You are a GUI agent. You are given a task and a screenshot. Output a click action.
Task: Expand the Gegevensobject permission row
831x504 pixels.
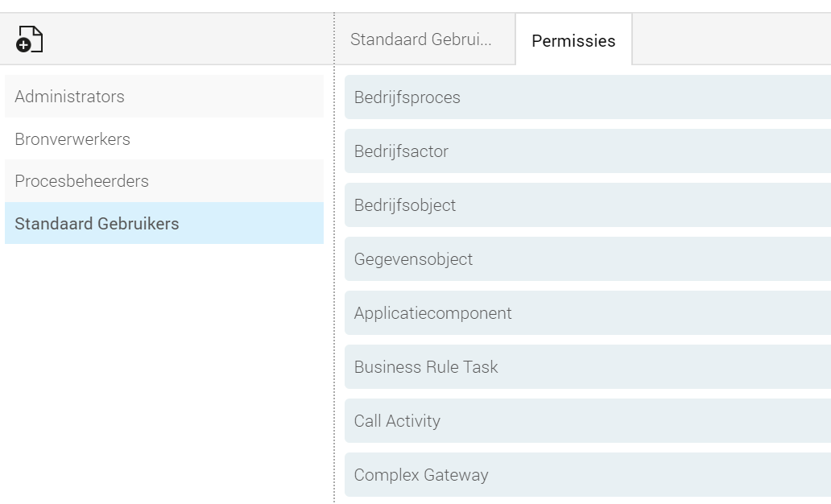coord(588,259)
